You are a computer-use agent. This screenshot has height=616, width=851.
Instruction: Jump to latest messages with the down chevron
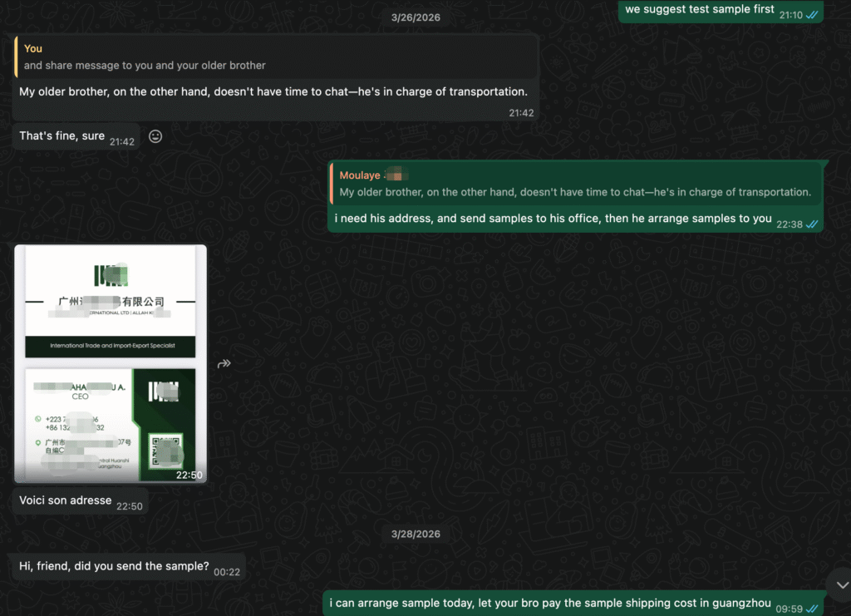tap(840, 585)
